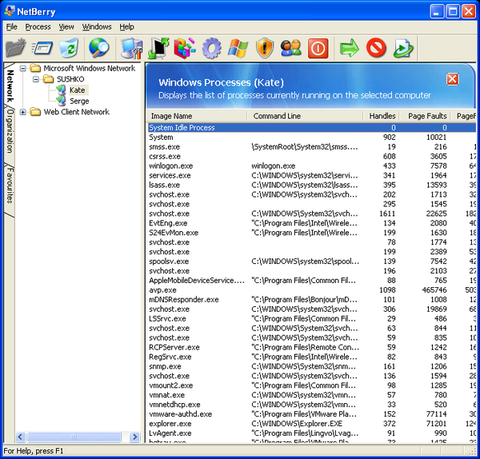This screenshot has width=480, height=459.
Task: Click the red prohibited stop icon
Action: click(x=376, y=48)
